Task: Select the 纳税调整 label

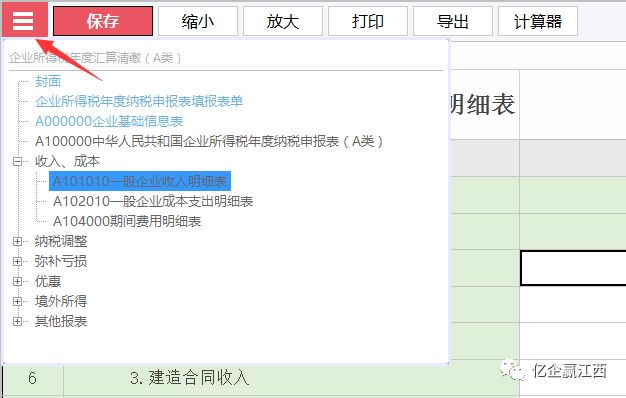Action: click(61, 241)
